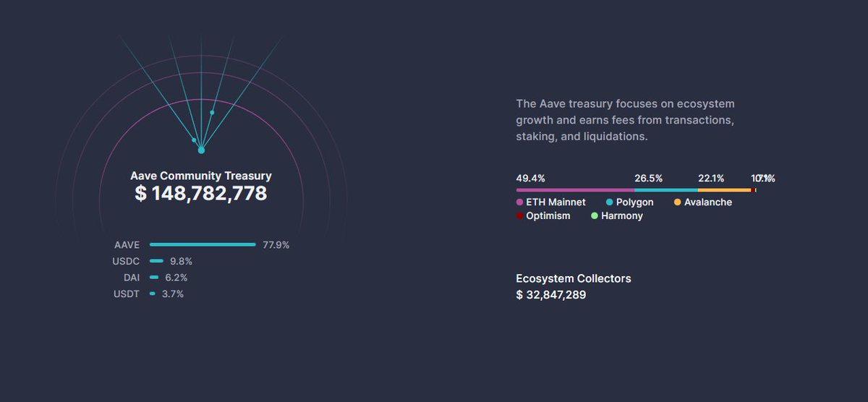Click the 77.9% AAVE percentage value
The image size is (868, 402).
point(276,245)
